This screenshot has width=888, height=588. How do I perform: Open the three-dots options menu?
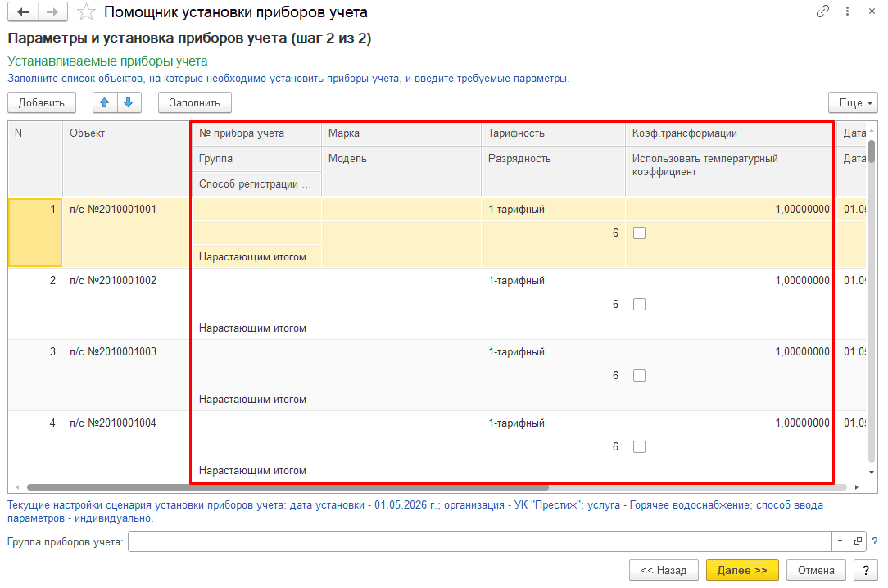click(847, 11)
